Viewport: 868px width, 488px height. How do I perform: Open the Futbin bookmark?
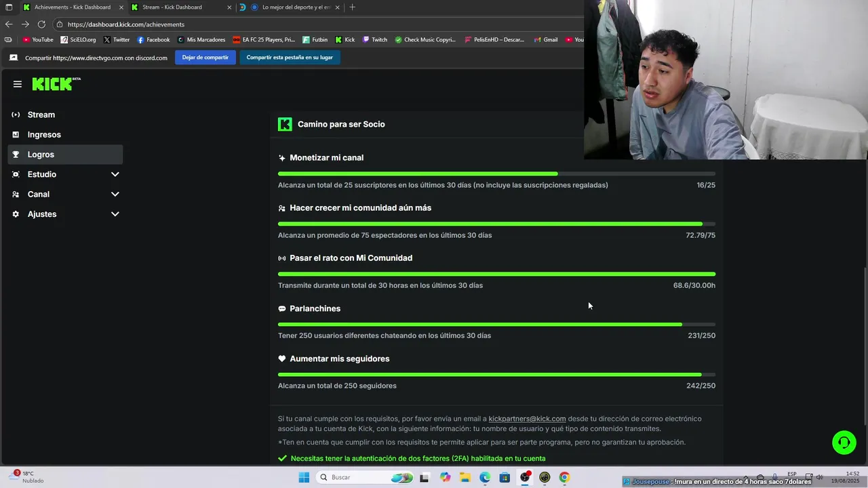(315, 40)
